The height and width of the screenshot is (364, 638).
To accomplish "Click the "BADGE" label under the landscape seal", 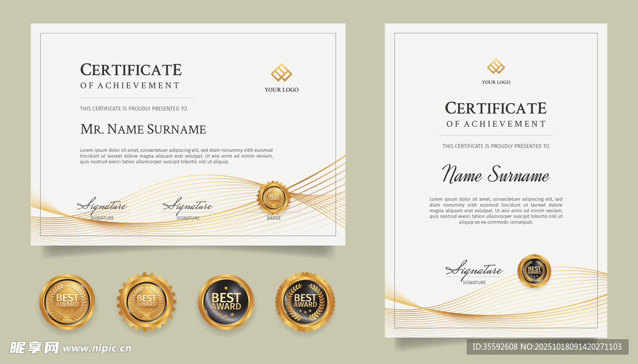I will [274, 218].
